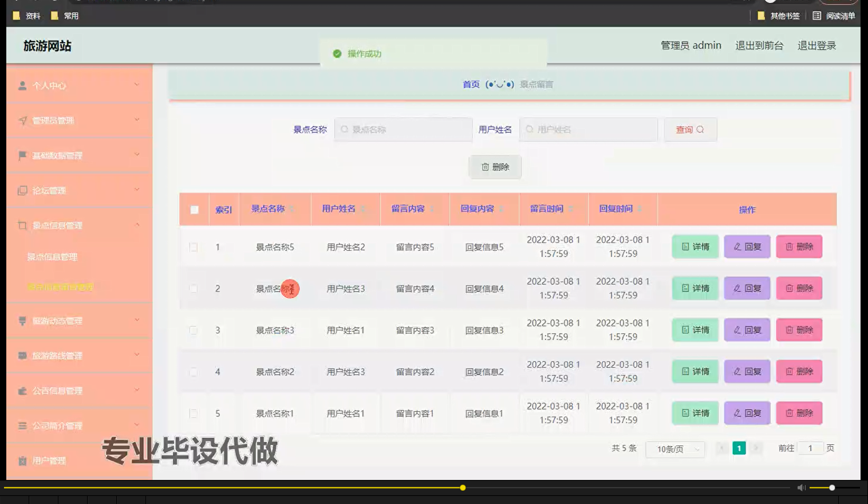Toggle the select-all checkbox in table header
Image resolution: width=868 pixels, height=504 pixels.
tap(193, 210)
